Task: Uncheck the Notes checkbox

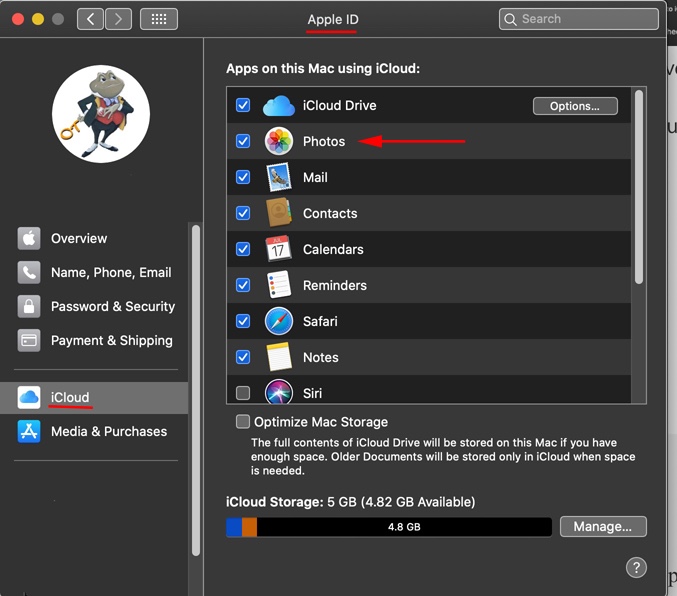Action: (243, 357)
